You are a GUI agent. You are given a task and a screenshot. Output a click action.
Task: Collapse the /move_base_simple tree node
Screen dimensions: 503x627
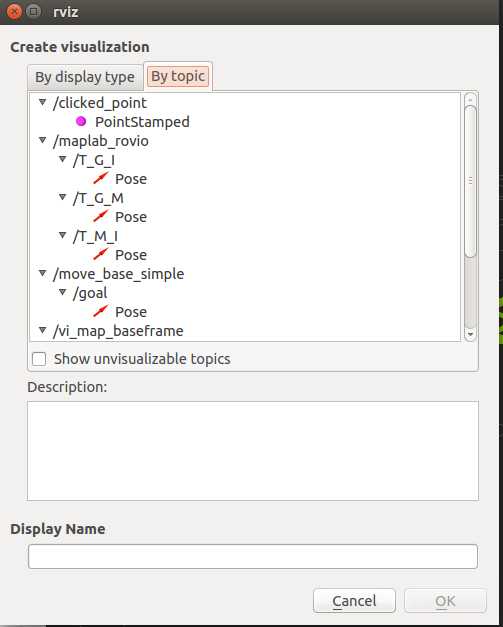tap(42, 273)
